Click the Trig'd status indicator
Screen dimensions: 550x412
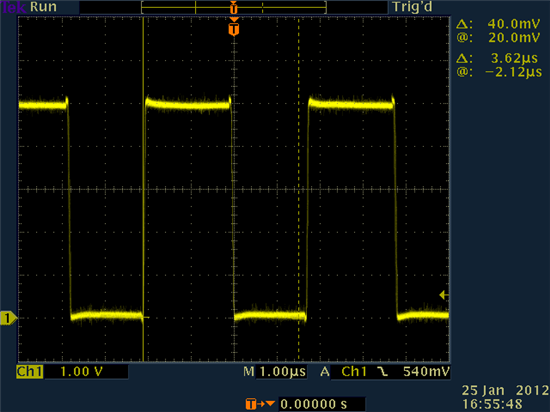412,7
